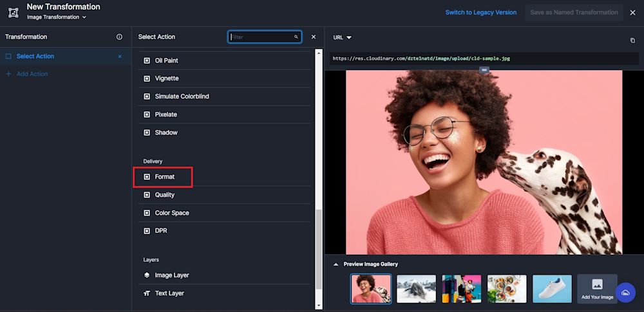The height and width of the screenshot is (312, 644).
Task: Open the Image Transformation dropdown
Action: click(57, 17)
